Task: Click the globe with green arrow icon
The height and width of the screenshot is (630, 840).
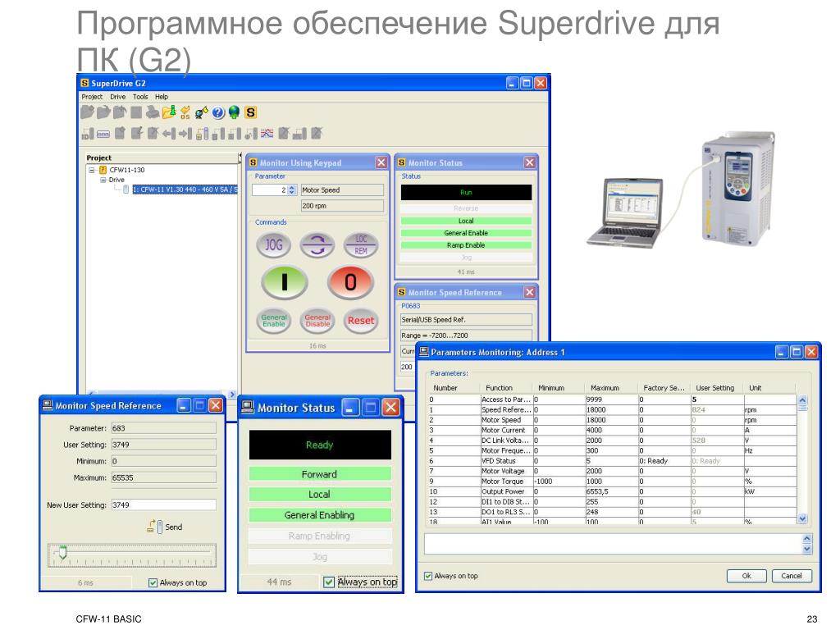Action: pyautogui.click(x=234, y=112)
